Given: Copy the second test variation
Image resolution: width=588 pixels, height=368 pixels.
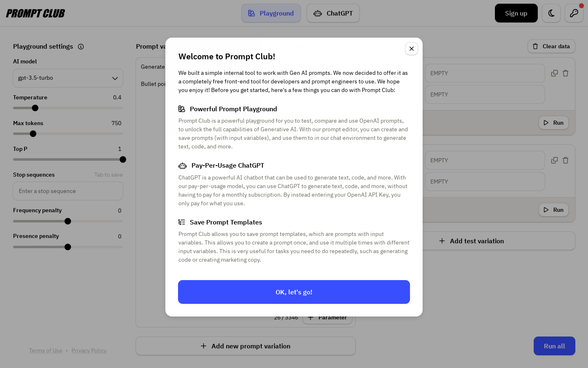Looking at the screenshot, I should click(554, 160).
